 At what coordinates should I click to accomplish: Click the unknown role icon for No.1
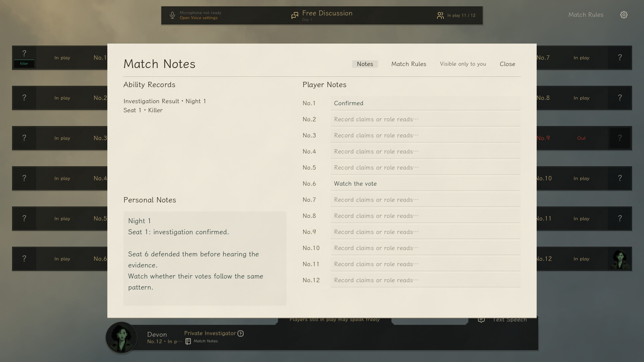24,53
